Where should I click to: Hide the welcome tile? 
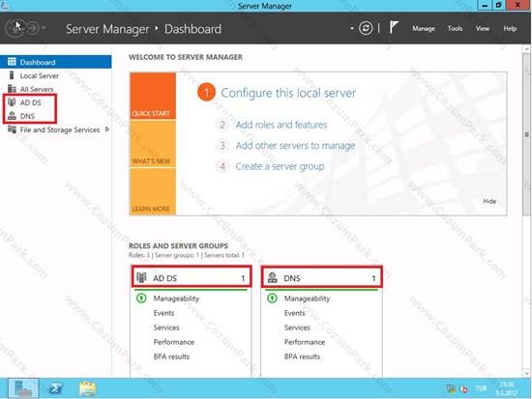489,201
